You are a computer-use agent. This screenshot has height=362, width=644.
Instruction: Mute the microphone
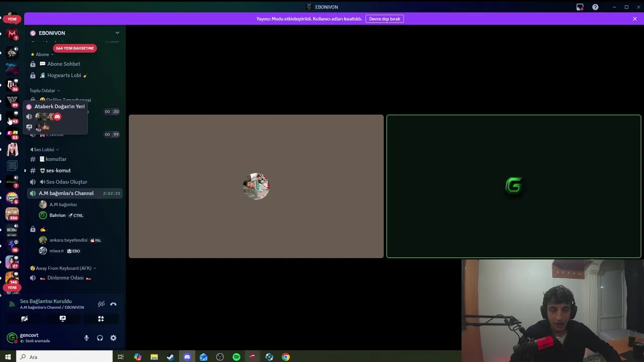pyautogui.click(x=87, y=338)
